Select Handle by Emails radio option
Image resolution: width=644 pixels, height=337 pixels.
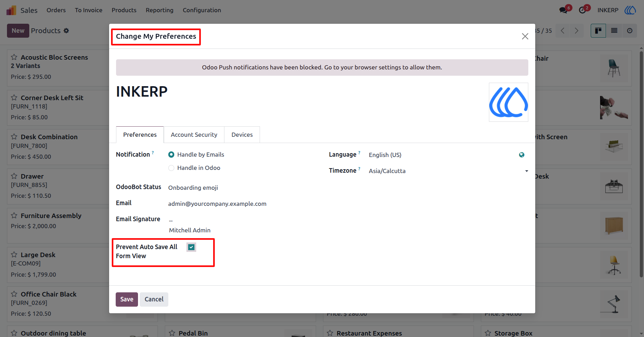[x=171, y=155]
